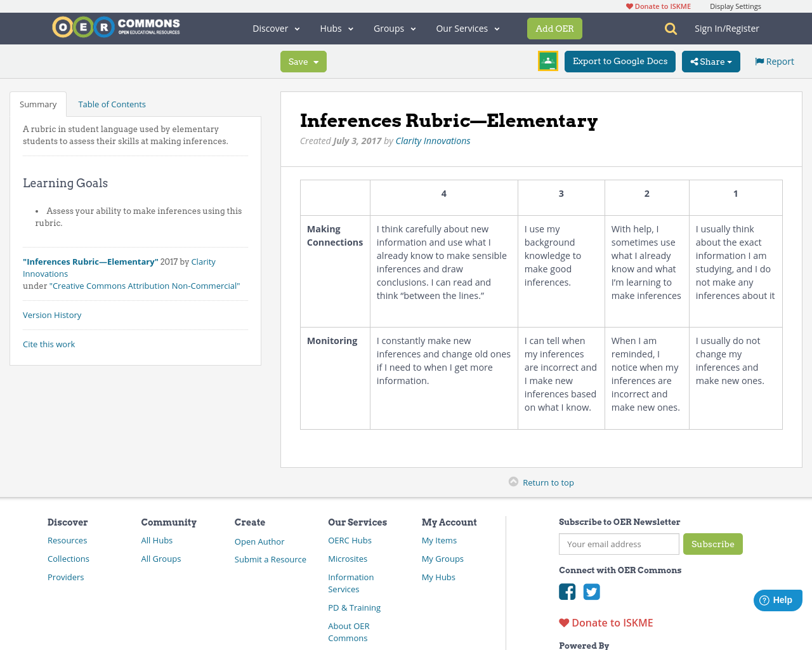812x650 pixels.
Task: Click Sign In/Register
Action: point(726,27)
